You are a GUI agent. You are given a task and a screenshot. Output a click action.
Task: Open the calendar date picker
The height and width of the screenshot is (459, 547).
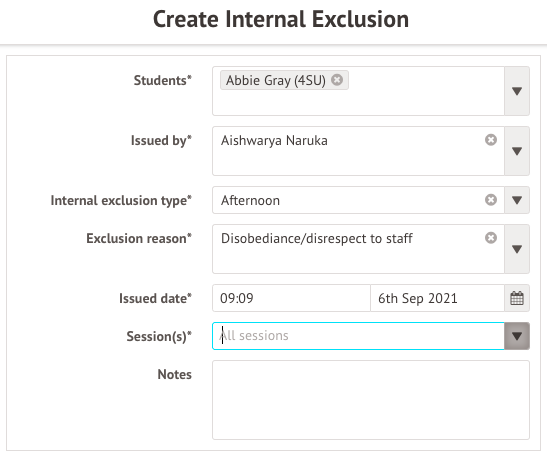[517, 298]
